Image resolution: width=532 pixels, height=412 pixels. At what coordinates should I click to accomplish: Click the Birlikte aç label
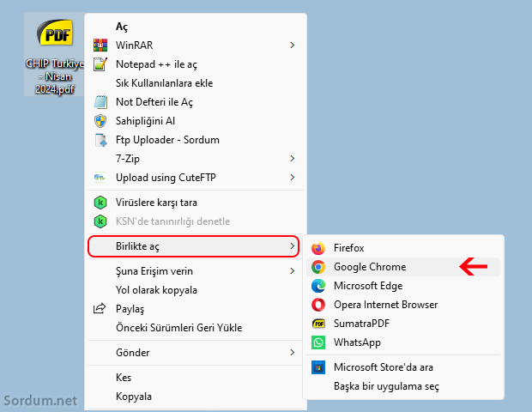pyautogui.click(x=137, y=246)
